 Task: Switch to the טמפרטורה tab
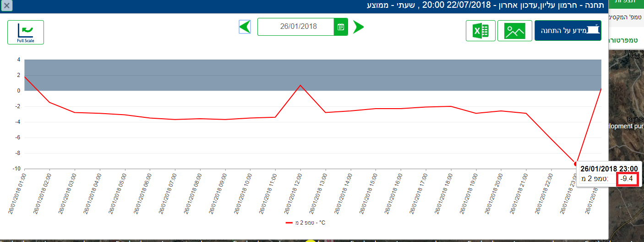coord(626,40)
